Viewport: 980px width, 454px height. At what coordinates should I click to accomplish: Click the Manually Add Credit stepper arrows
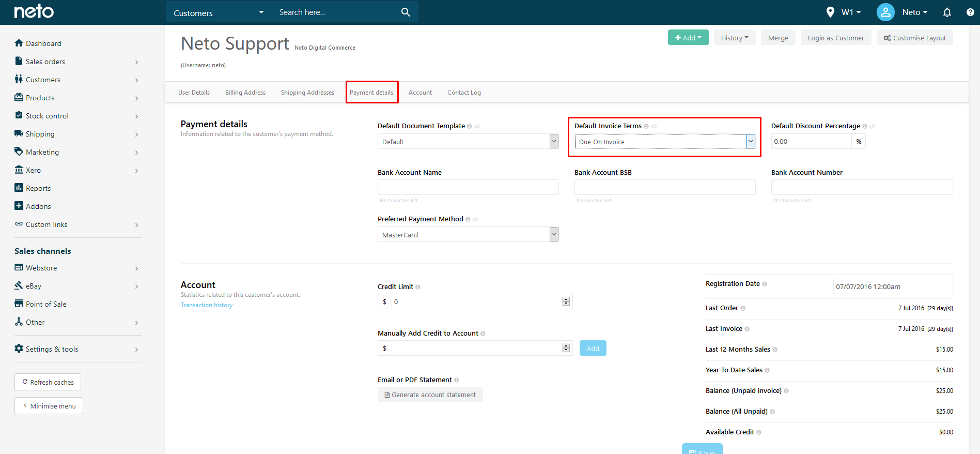coord(566,348)
